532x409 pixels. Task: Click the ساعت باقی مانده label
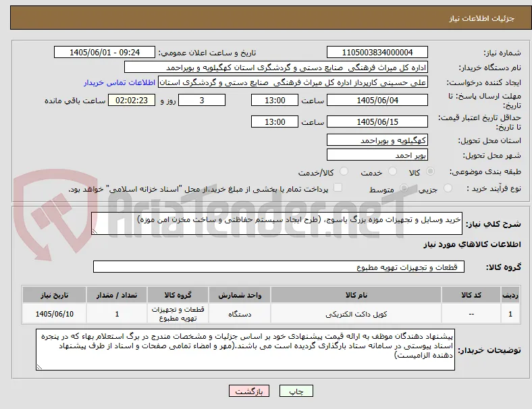[x=75, y=101]
